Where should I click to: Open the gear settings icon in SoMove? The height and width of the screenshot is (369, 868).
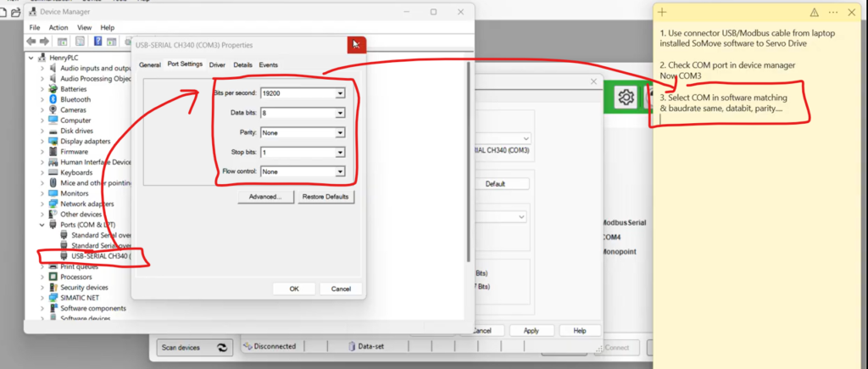(626, 98)
